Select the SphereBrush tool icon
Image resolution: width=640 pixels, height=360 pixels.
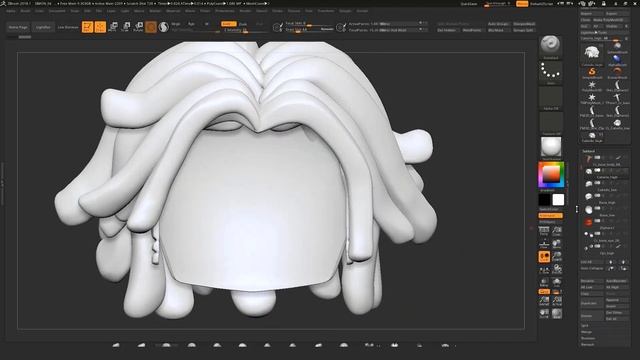(x=617, y=47)
